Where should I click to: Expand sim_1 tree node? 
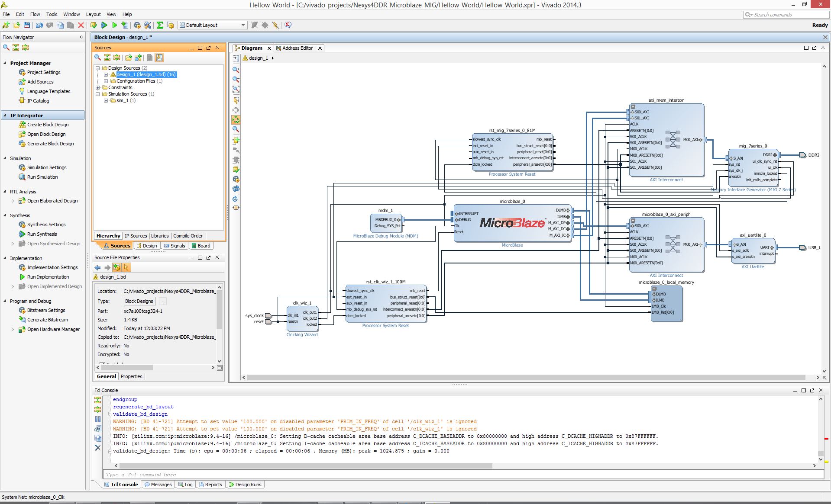106,100
